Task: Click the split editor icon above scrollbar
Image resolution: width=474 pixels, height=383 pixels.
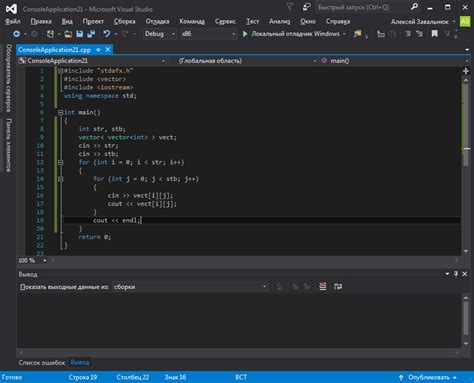Action: (x=466, y=71)
